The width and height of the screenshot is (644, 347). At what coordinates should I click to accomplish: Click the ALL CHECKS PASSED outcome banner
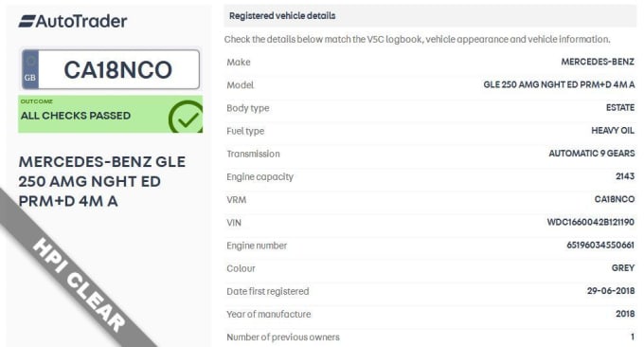point(110,115)
